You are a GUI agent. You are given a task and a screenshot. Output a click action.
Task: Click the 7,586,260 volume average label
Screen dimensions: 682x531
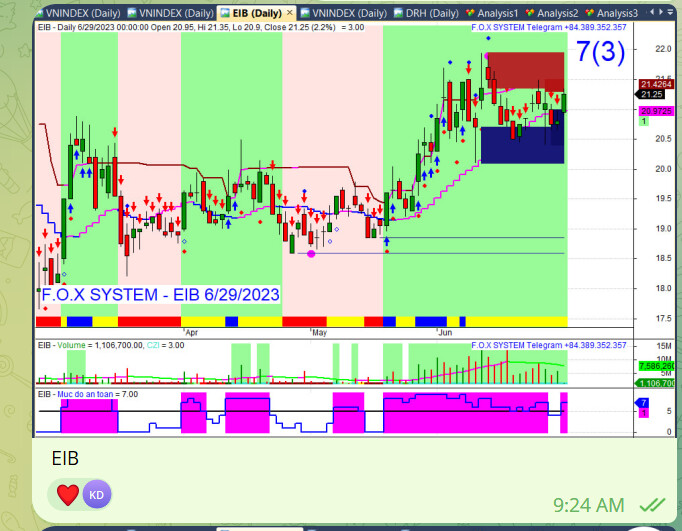[x=656, y=366]
